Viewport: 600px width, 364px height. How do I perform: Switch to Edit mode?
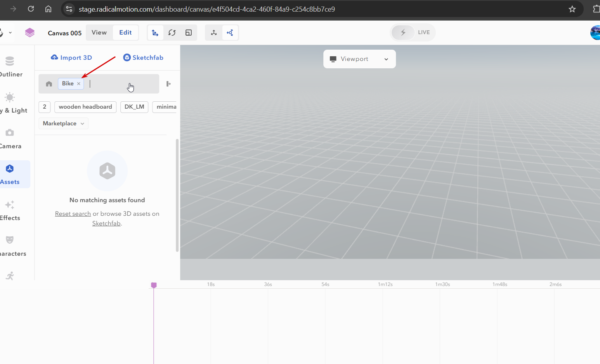tap(125, 33)
